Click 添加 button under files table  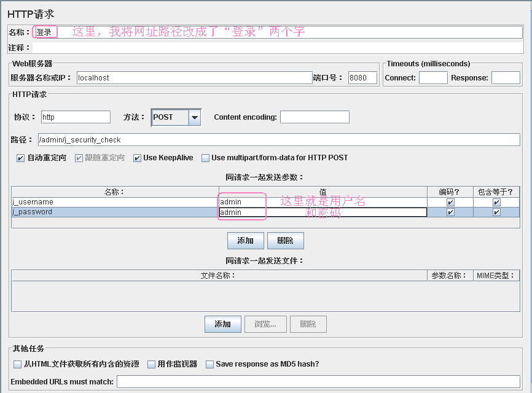pyautogui.click(x=222, y=324)
